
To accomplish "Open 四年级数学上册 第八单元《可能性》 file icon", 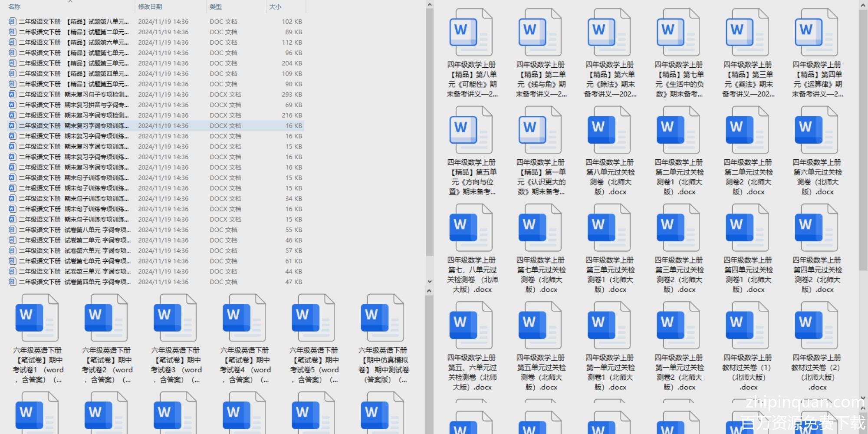I will pos(471,33).
